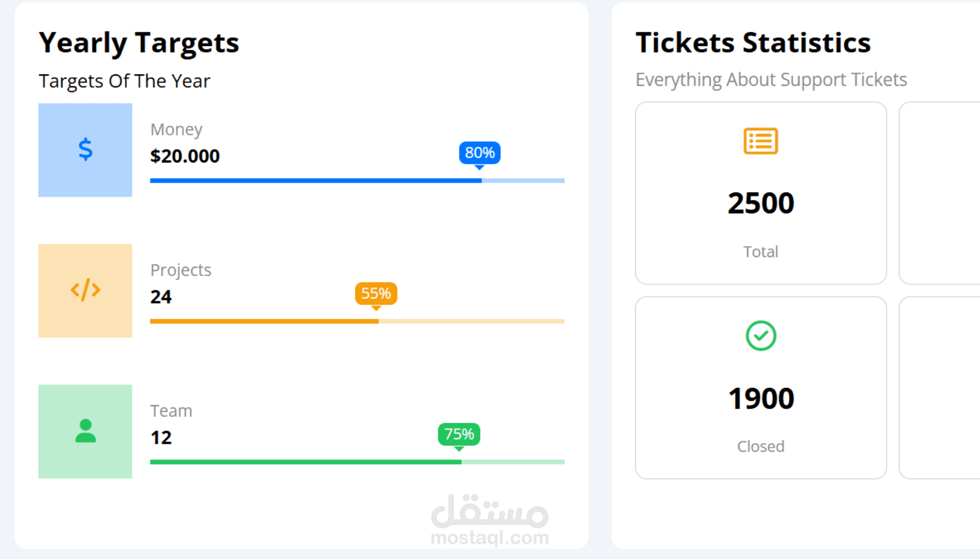This screenshot has width=980, height=559.
Task: Click the green Team progress bar
Action: (x=357, y=462)
